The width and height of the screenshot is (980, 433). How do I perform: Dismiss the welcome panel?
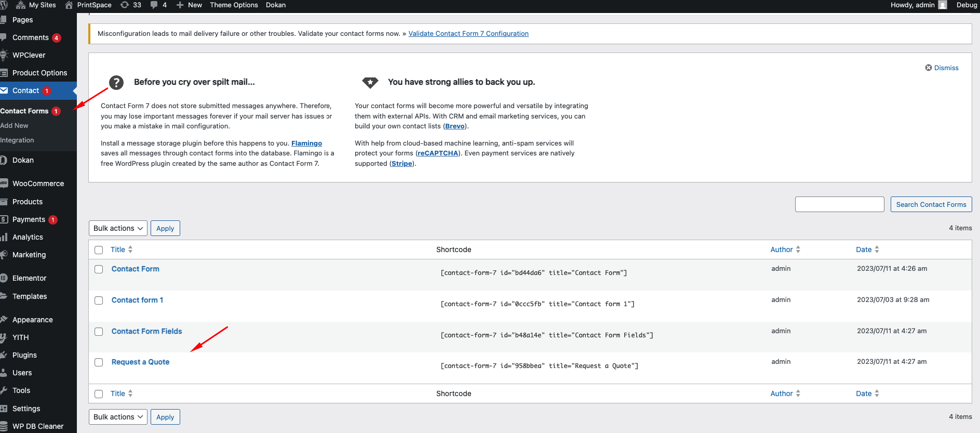942,68
